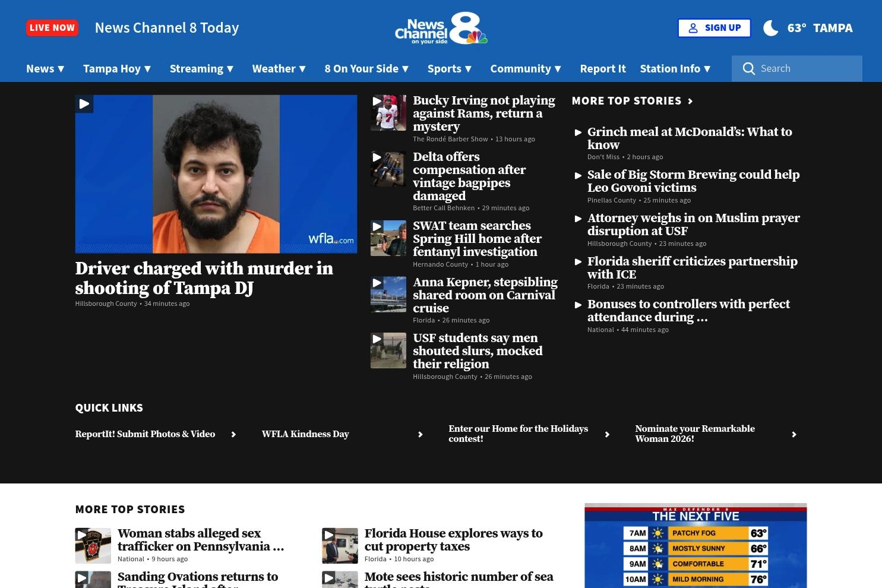Open 'Woman stabs alleged sex trafficker' article
Viewport: 882px width, 588px height.
pyautogui.click(x=201, y=540)
